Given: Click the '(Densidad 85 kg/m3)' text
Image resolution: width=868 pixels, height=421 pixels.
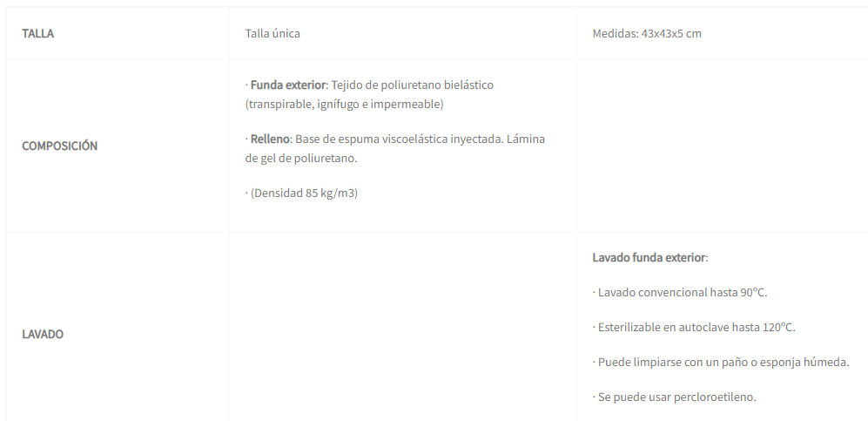Looking at the screenshot, I should point(304,194).
